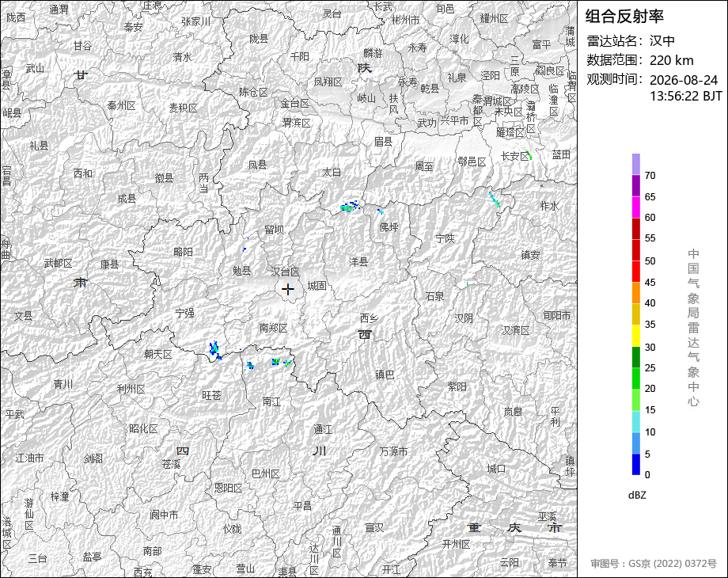Click the 审图号 GS京 approval text
Screen dimensions: 728x578
654,563
